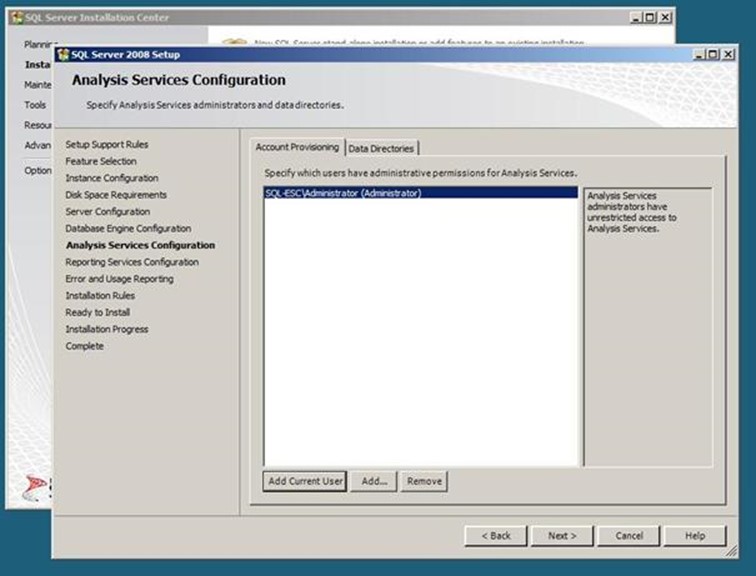The height and width of the screenshot is (576, 756).
Task: Close the SQL Server 2008 Setup window
Action: click(x=729, y=54)
